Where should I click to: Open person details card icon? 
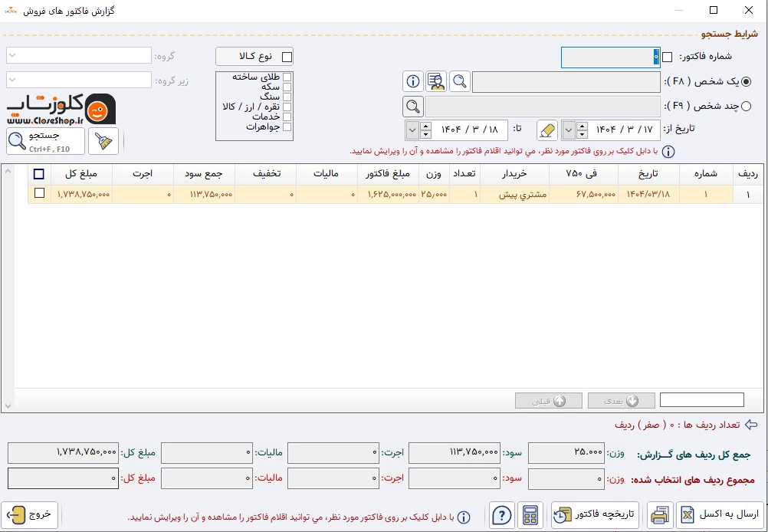(x=436, y=81)
